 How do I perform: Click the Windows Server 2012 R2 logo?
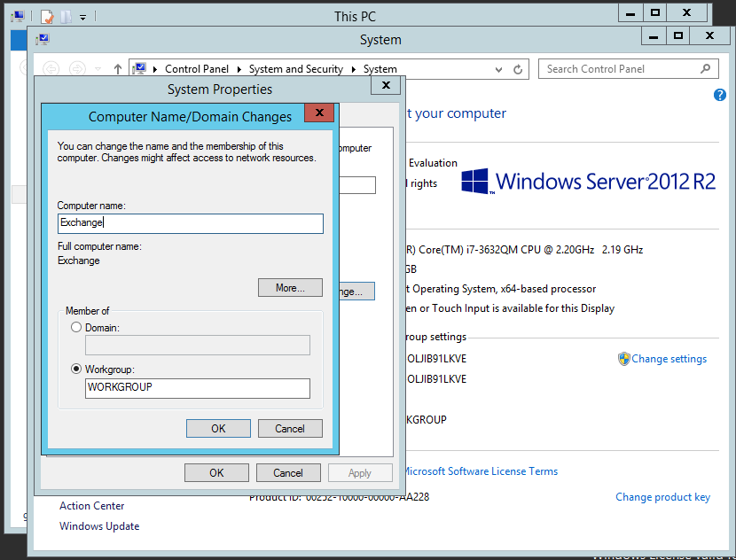pos(588,182)
